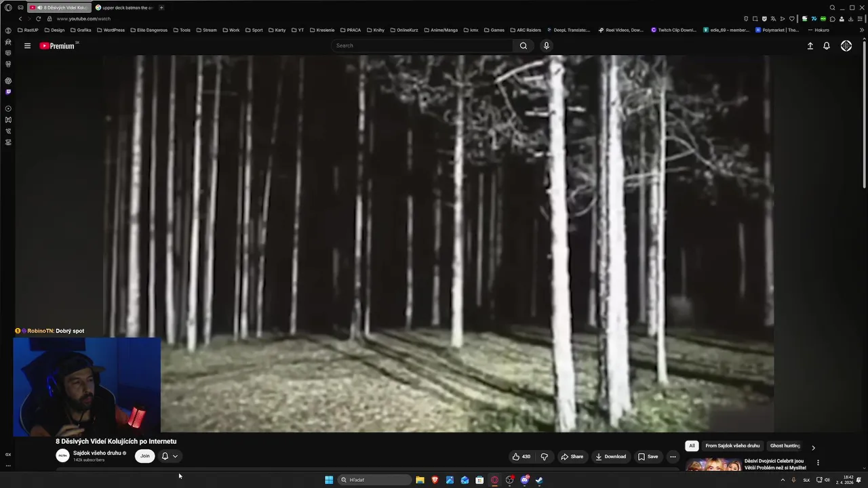Reload the page with refresh icon

point(38,19)
